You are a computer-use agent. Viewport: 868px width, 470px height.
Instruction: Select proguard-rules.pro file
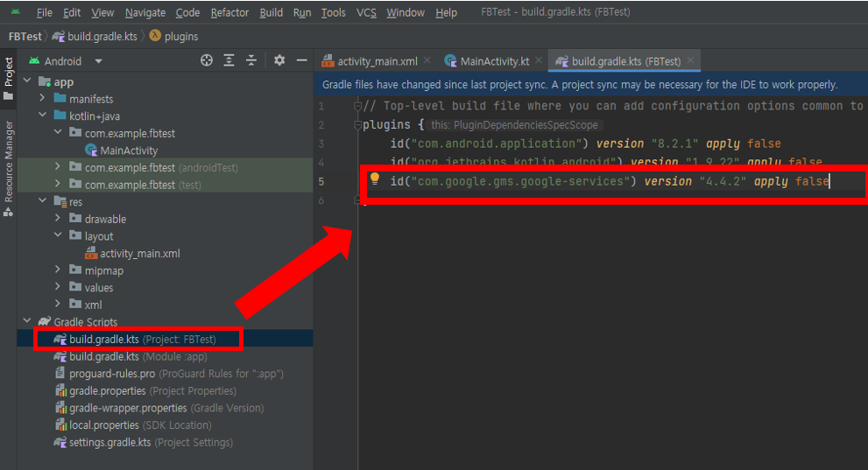tap(169, 373)
